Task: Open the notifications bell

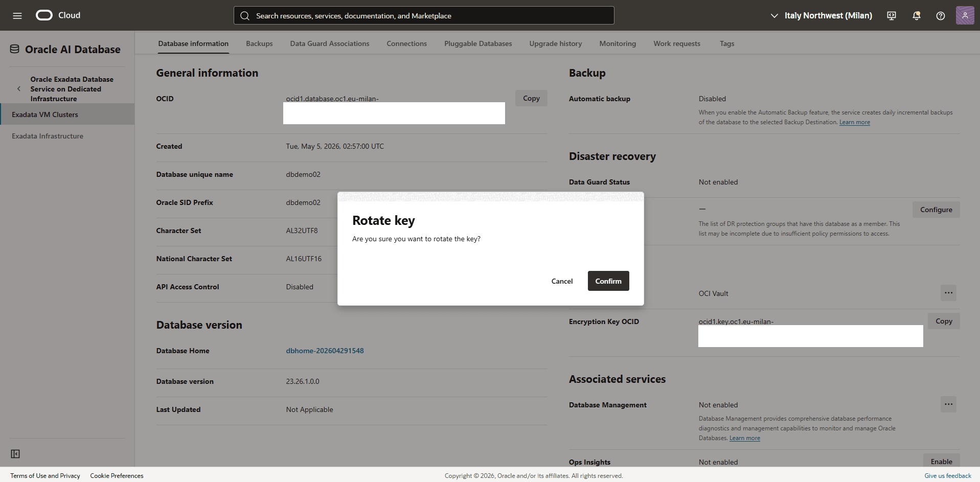Action: pos(917,16)
